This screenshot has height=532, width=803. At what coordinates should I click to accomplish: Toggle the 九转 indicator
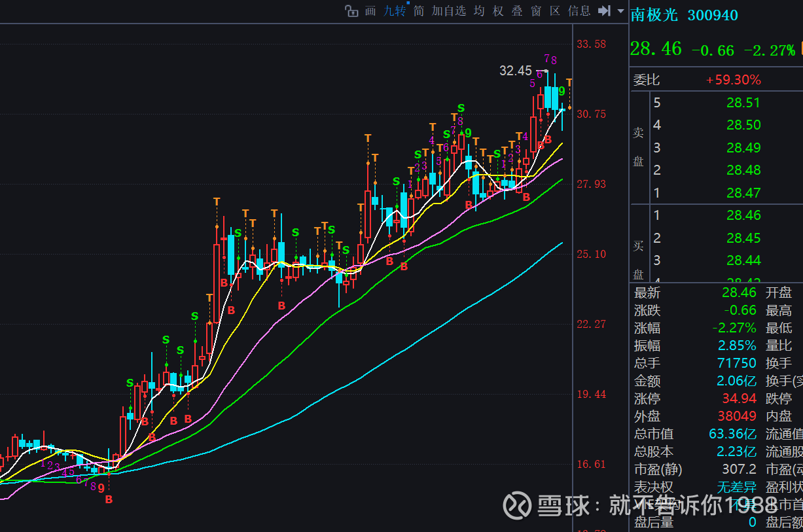point(395,11)
